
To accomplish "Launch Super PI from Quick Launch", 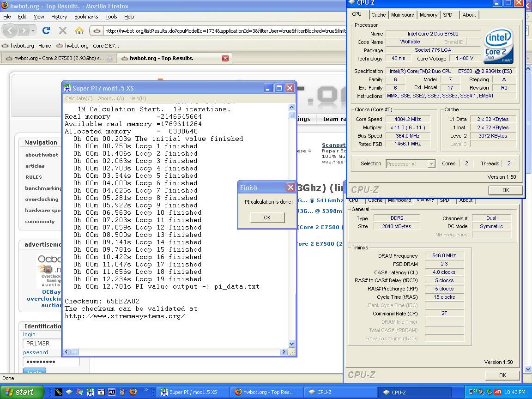I will click(x=90, y=392).
